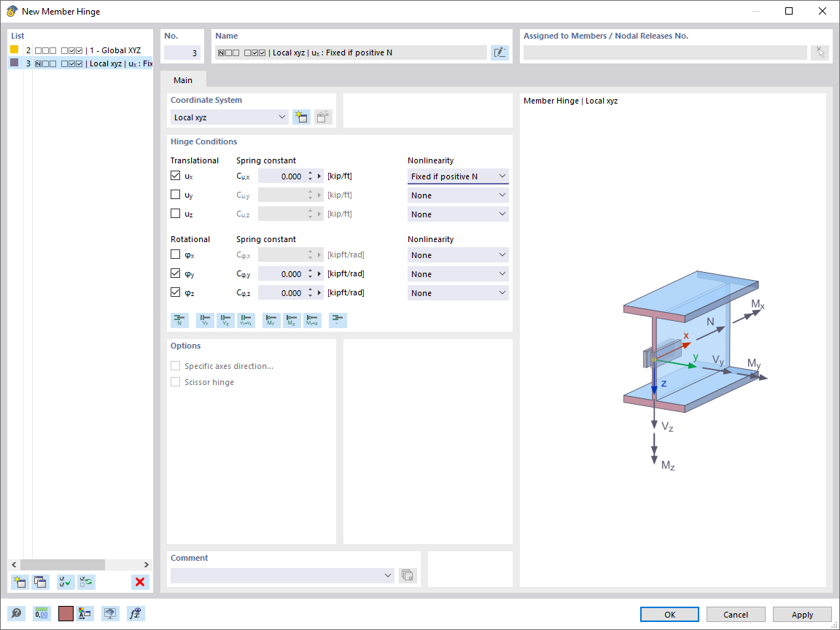Viewport: 840px width, 630px height.
Task: Select the Vy shear hinge preset icon
Action: (205, 320)
